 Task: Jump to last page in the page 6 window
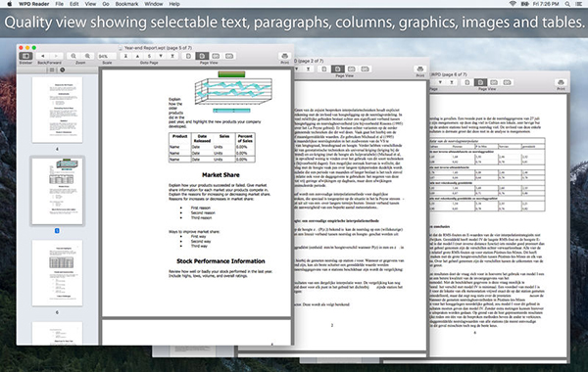pyautogui.click(x=452, y=82)
